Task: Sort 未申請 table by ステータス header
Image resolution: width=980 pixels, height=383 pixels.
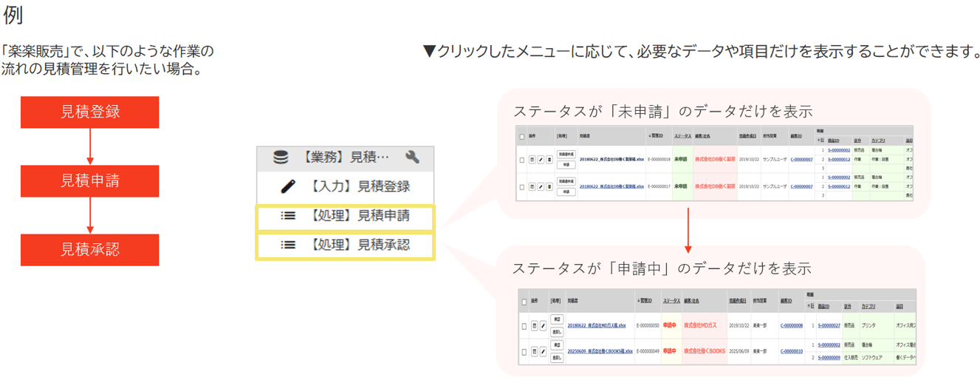Action: (x=683, y=136)
